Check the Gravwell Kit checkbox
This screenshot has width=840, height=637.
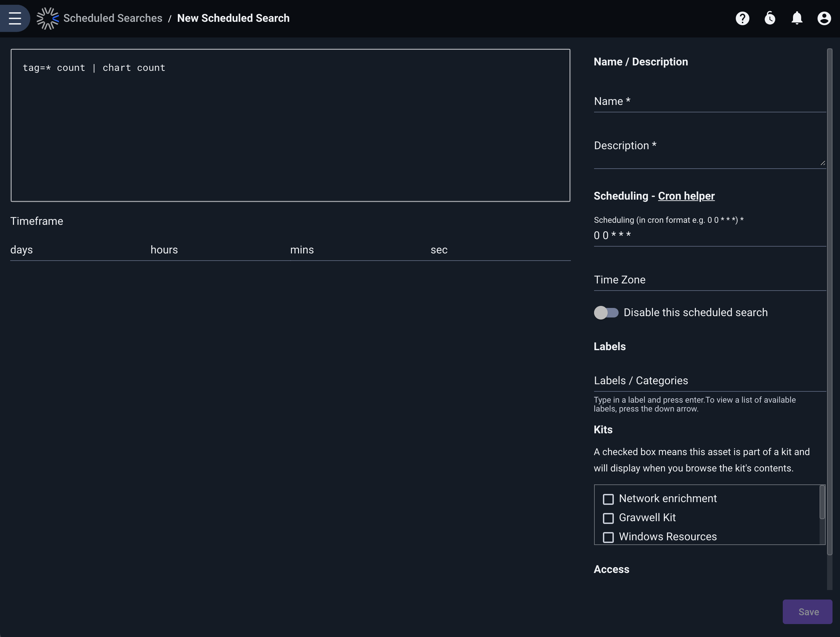[608, 518]
